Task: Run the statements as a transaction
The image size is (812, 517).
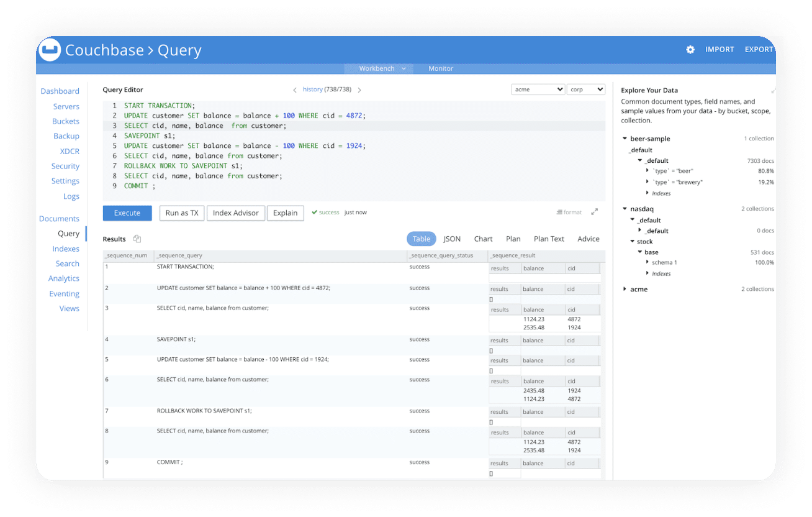Action: pyautogui.click(x=181, y=213)
